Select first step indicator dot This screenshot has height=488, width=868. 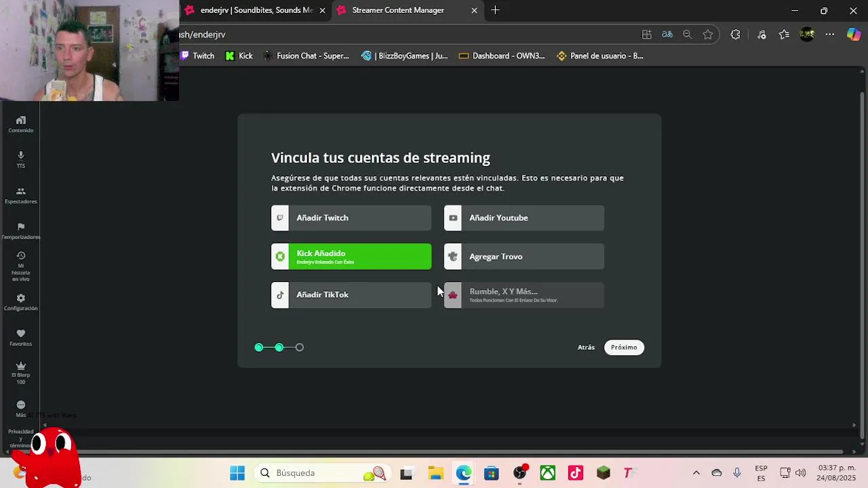(259, 347)
